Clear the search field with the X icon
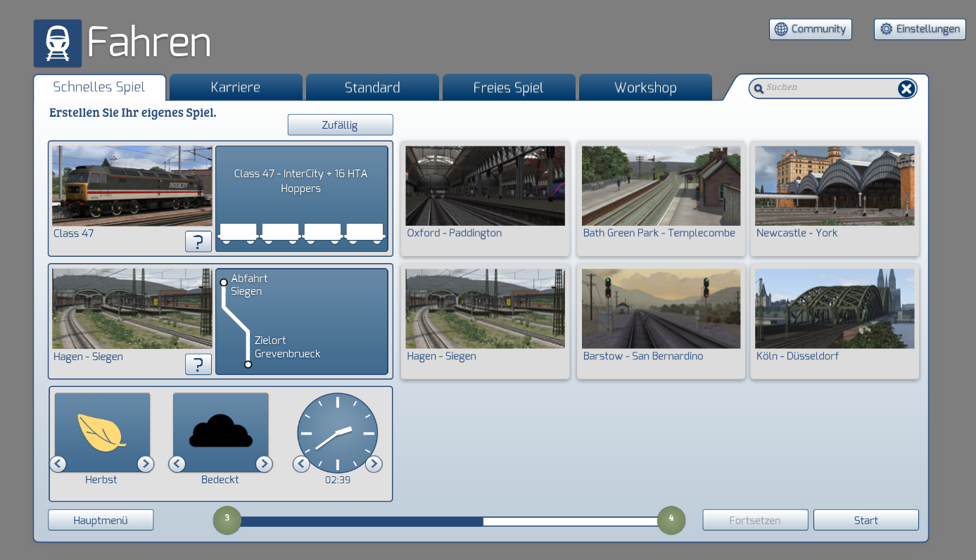 906,88
